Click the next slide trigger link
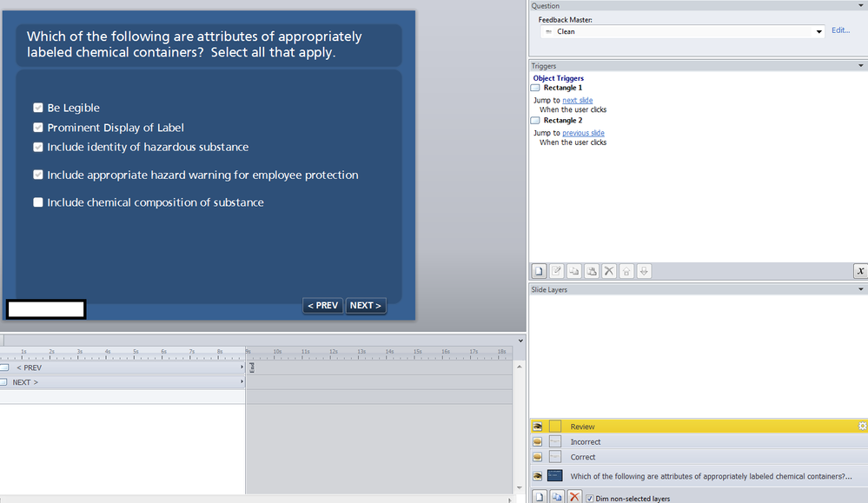The image size is (868, 503). pos(578,100)
